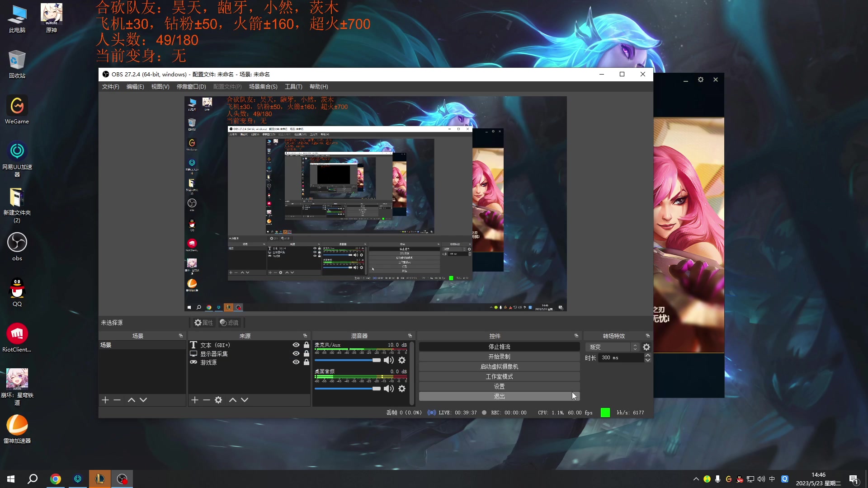This screenshot has width=868, height=488.
Task: Toggle visibility of the 显示器采集 source
Action: click(x=296, y=353)
